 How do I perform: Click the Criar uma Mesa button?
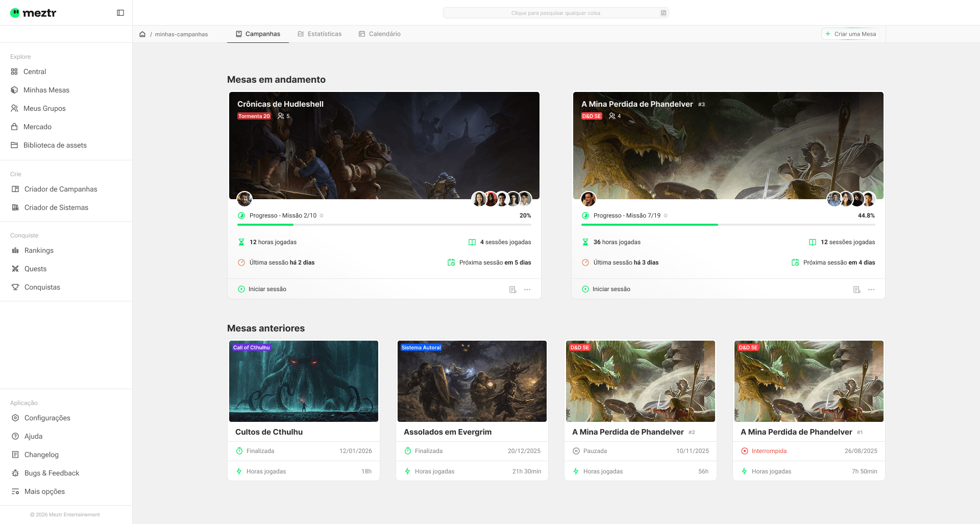pyautogui.click(x=850, y=34)
